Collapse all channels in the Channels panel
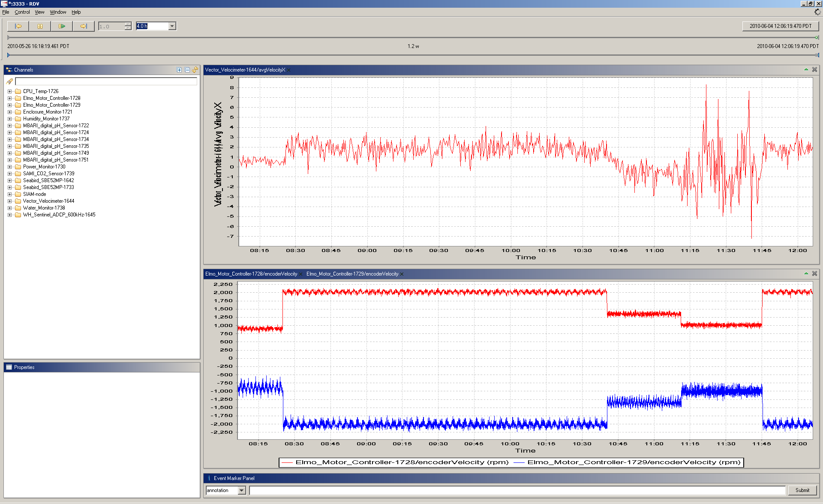This screenshot has width=823, height=504. (187, 70)
